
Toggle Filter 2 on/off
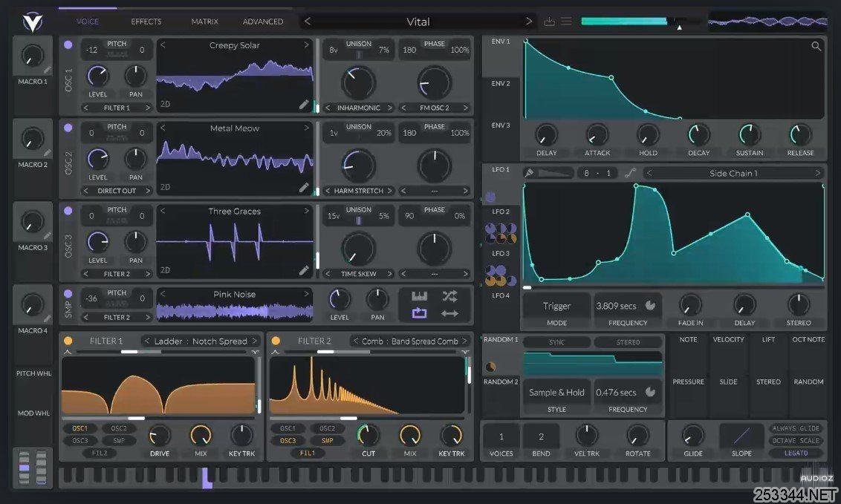click(x=276, y=341)
